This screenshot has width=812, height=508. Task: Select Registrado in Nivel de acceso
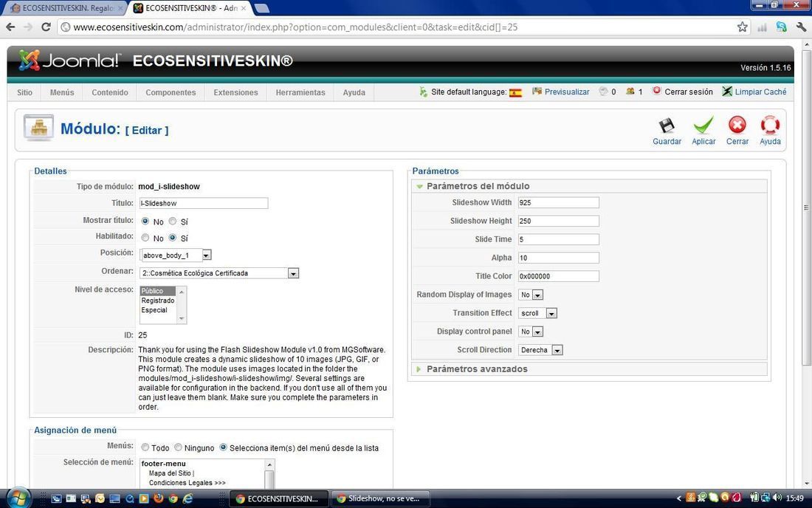click(x=157, y=301)
